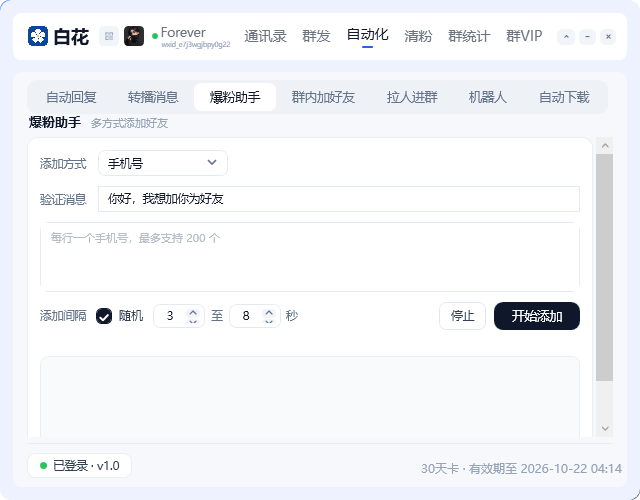Switch to the 拉人进群 tab
This screenshot has width=640, height=500.
pos(412,97)
